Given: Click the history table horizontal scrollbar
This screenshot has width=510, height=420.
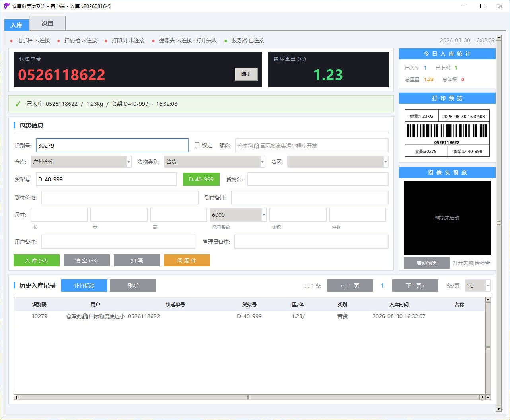Looking at the screenshot, I should 249,397.
